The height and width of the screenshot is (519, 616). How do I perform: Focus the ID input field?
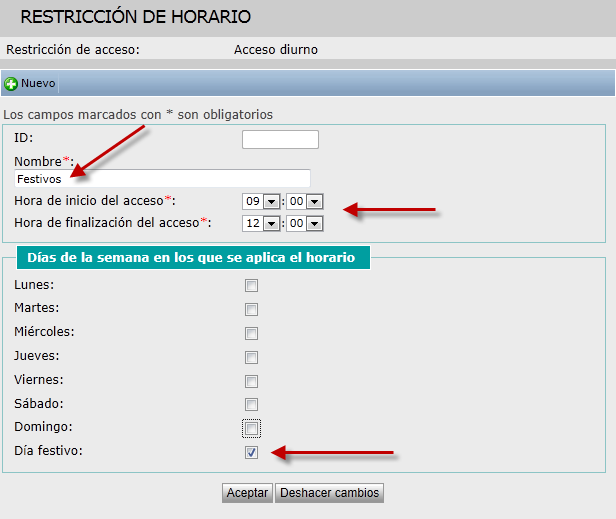pyautogui.click(x=280, y=139)
